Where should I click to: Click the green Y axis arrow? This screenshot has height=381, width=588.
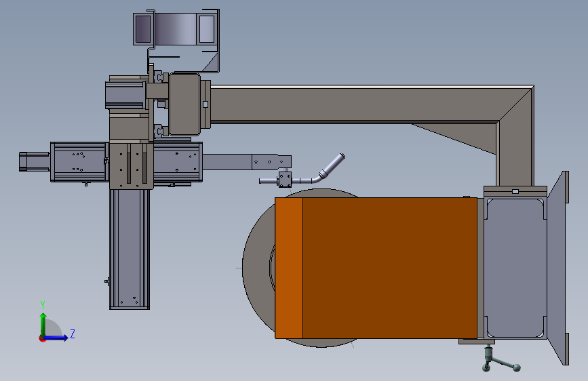click(43, 325)
